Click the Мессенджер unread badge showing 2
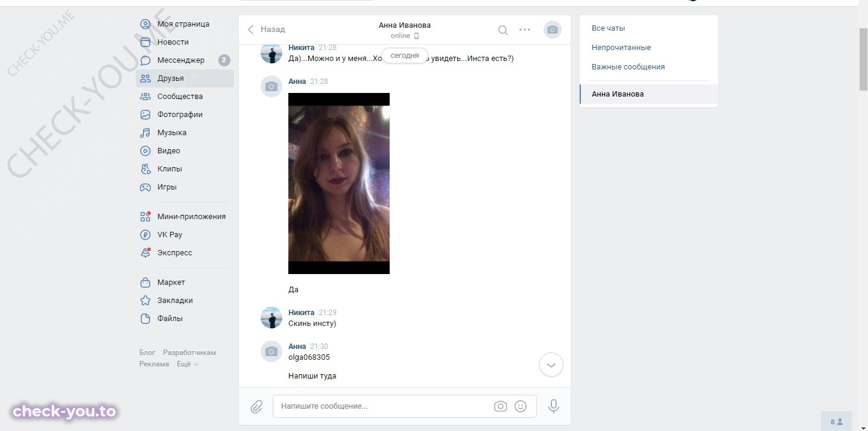Image resolution: width=868 pixels, height=431 pixels. 224,60
